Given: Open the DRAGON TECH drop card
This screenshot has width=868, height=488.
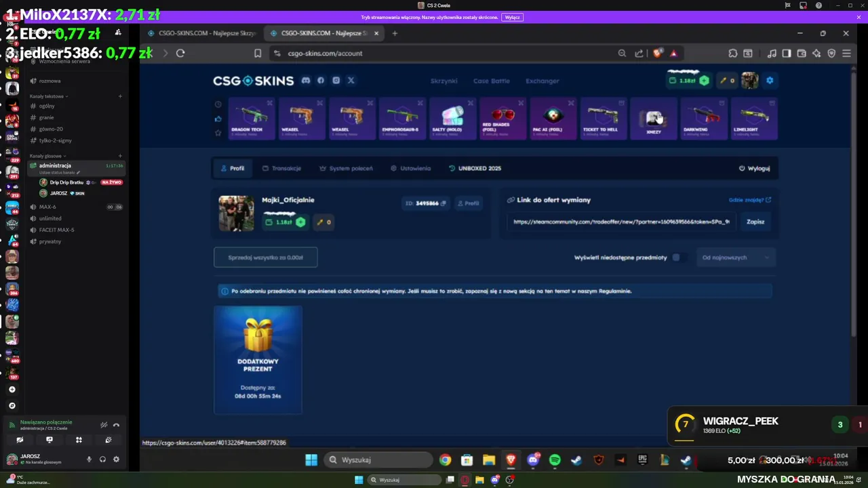Looking at the screenshot, I should pyautogui.click(x=252, y=119).
